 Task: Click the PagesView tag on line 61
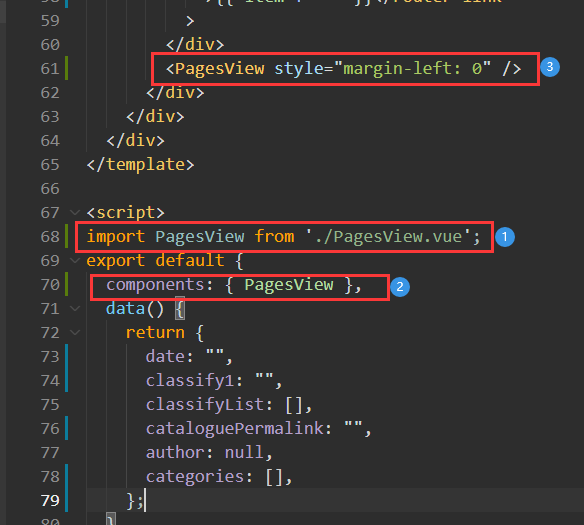pos(219,69)
